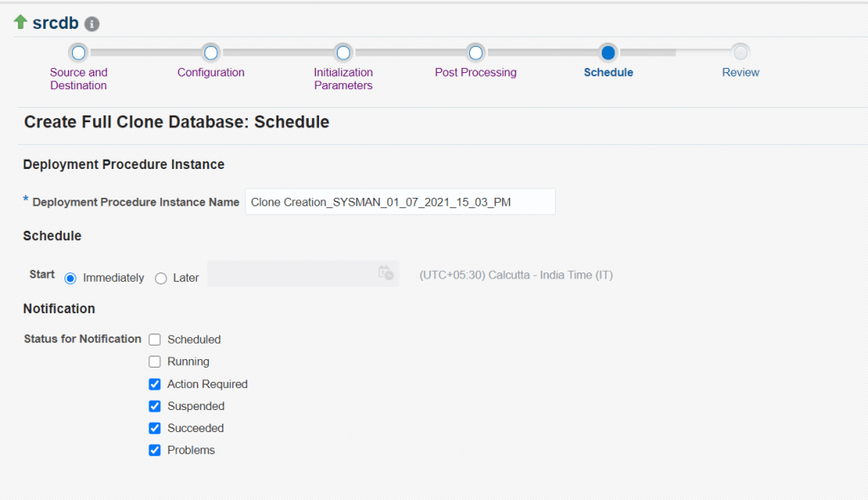Viewport: 868px width, 500px height.
Task: Open the calendar date picker icon
Action: pyautogui.click(x=386, y=273)
